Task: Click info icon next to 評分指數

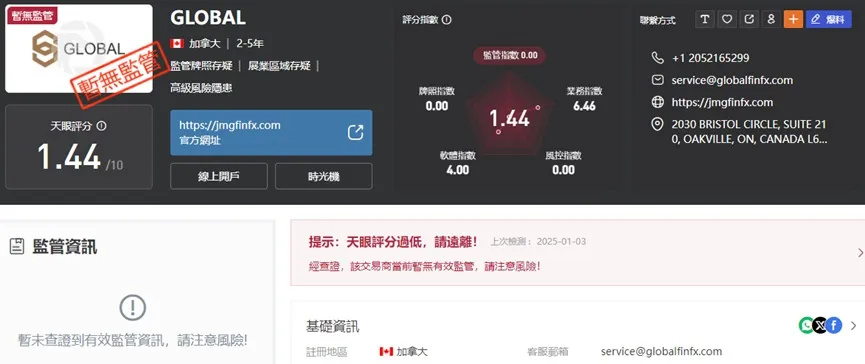Action: tap(447, 20)
